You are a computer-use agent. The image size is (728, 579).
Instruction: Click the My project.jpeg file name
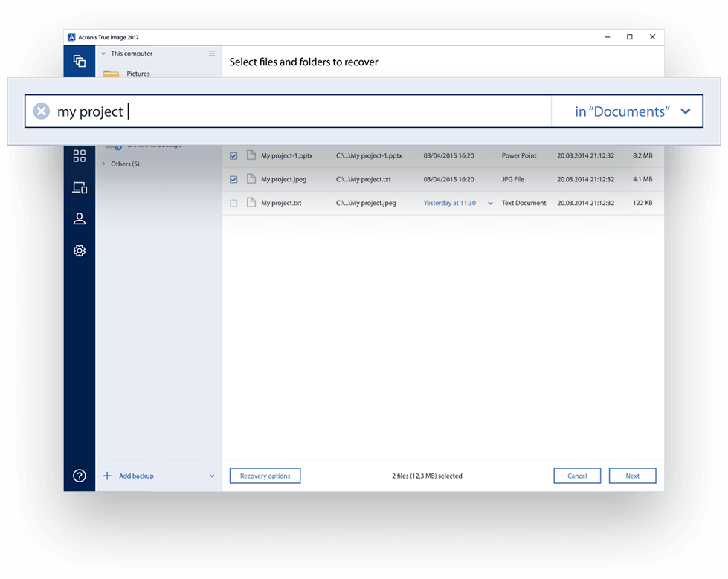[x=283, y=179]
